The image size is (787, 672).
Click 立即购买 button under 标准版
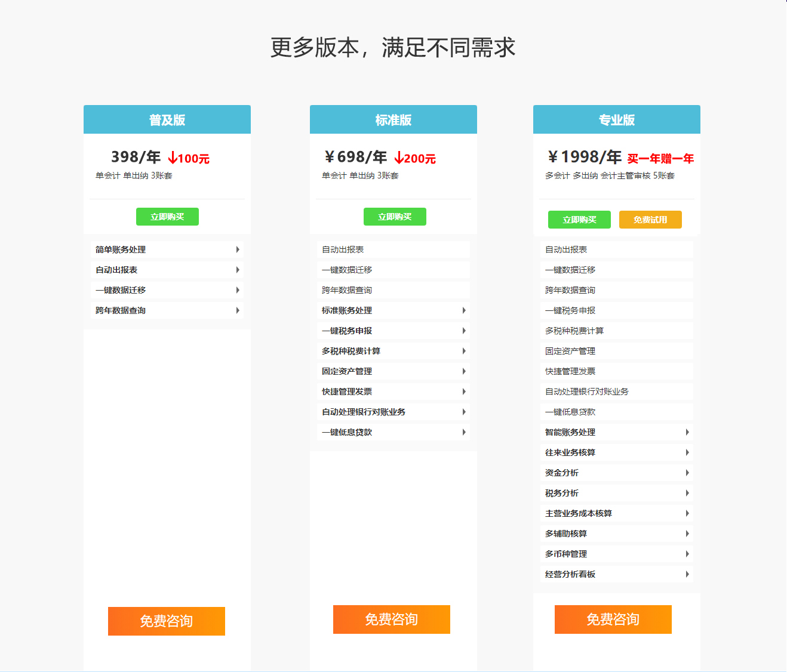[395, 217]
